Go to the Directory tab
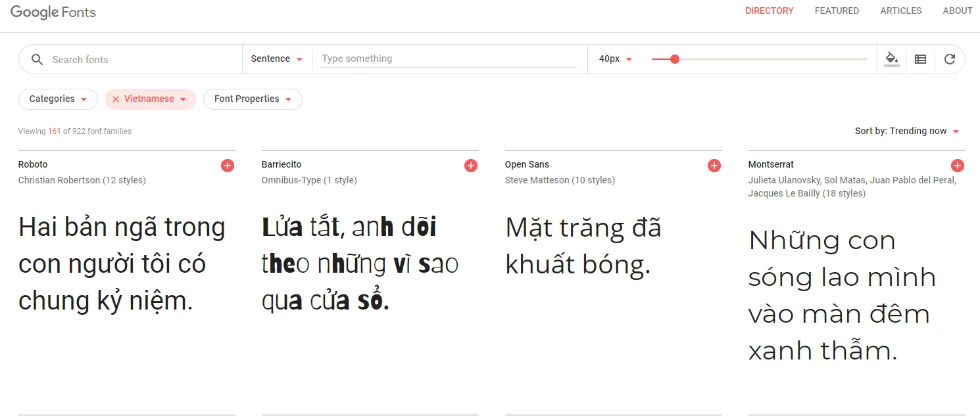The width and height of the screenshot is (980, 416). (x=769, y=11)
